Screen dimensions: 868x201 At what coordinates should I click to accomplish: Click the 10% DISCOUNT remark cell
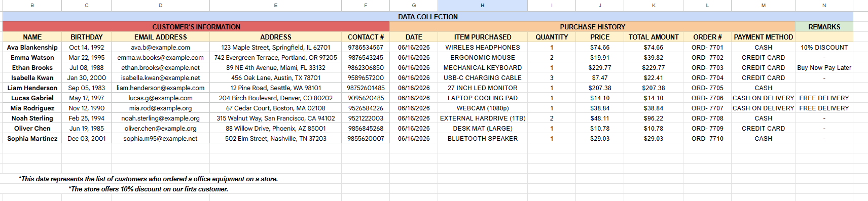click(824, 47)
